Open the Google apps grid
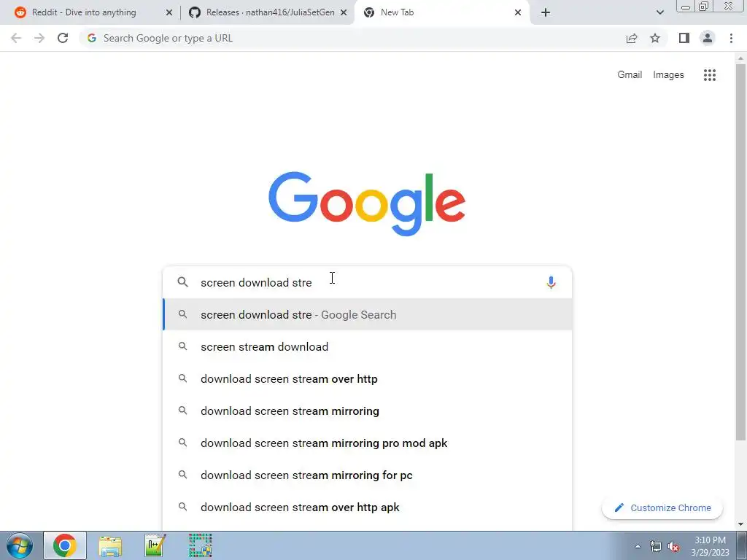Screen dimensions: 747x560 click(709, 75)
